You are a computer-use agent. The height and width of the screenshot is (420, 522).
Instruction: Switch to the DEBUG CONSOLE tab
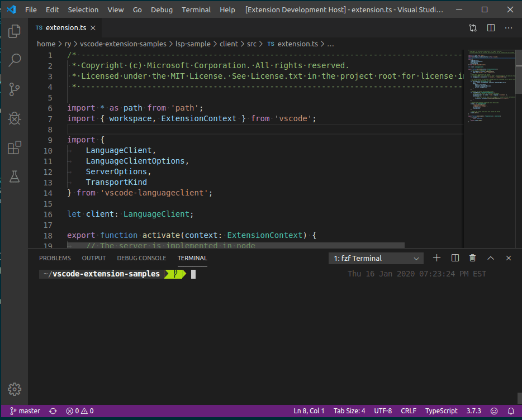141,258
